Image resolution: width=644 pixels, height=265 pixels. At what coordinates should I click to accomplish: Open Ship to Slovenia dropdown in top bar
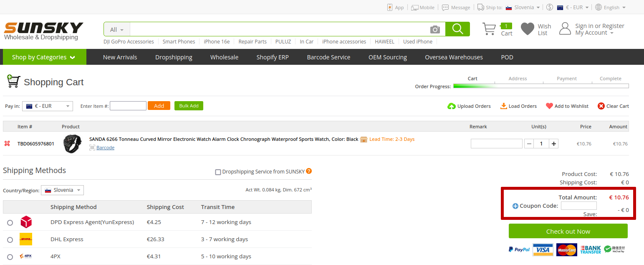point(523,7)
